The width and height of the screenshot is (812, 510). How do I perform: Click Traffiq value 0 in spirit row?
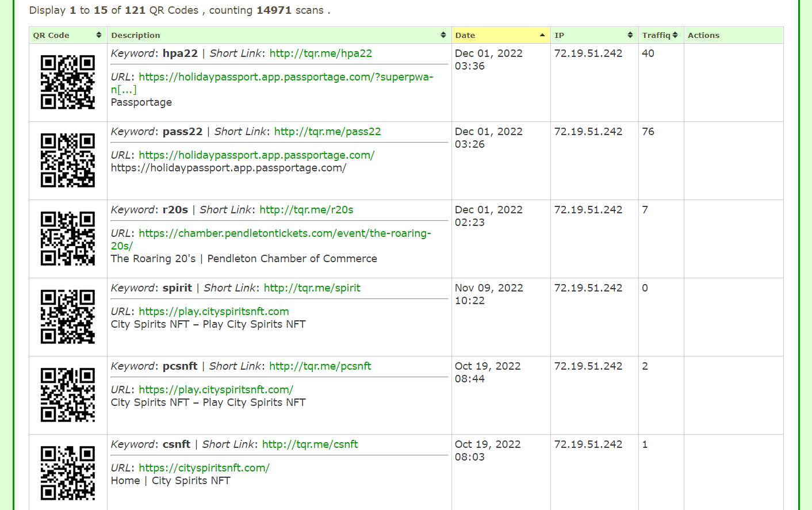(645, 288)
